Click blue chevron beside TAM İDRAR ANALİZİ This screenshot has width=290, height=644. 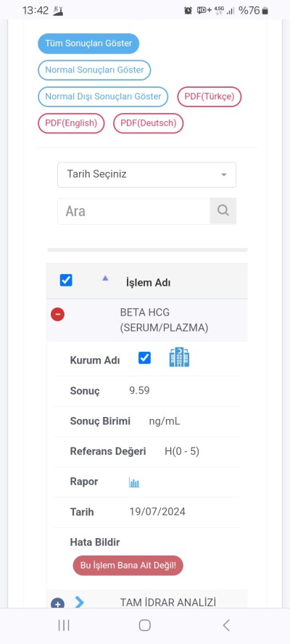(x=79, y=602)
